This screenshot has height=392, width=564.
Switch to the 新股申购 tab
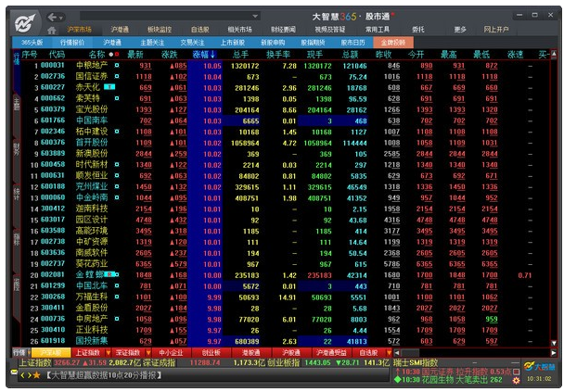tap(273, 43)
